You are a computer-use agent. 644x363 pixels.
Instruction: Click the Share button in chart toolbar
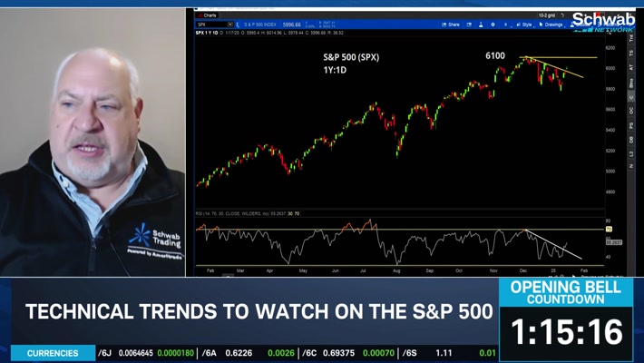pyautogui.click(x=451, y=25)
